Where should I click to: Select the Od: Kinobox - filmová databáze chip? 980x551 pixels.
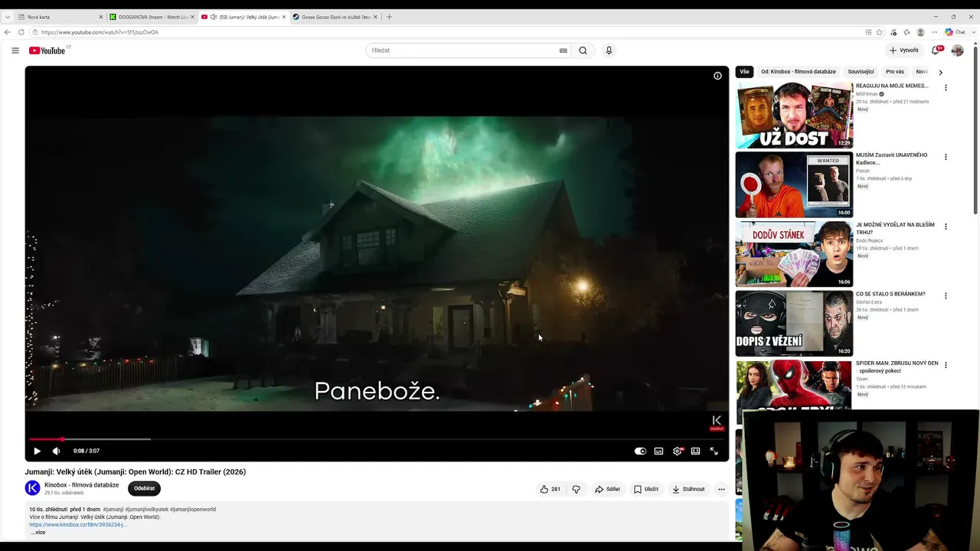[799, 72]
